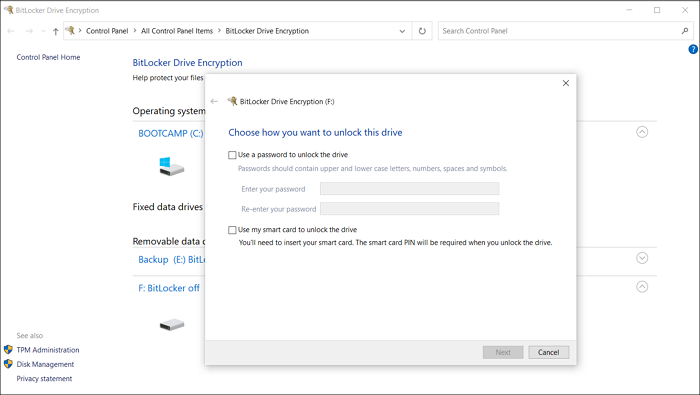Check 'Use a password to unlock the drive'
The width and height of the screenshot is (700, 395).
232,155
